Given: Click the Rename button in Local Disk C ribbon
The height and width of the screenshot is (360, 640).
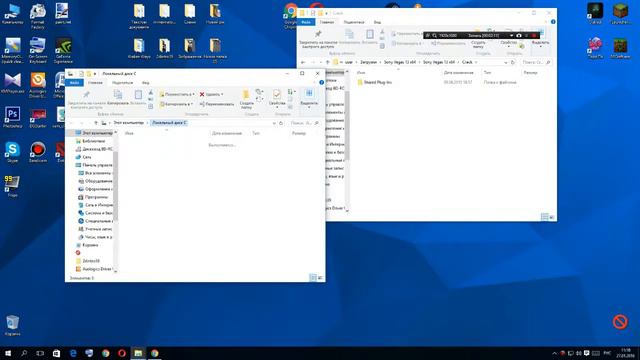Looking at the screenshot, I should point(217,104).
